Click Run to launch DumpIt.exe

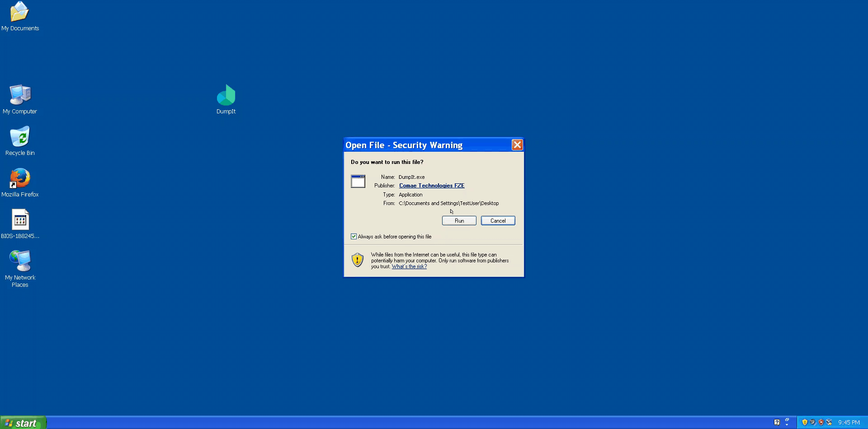click(459, 221)
